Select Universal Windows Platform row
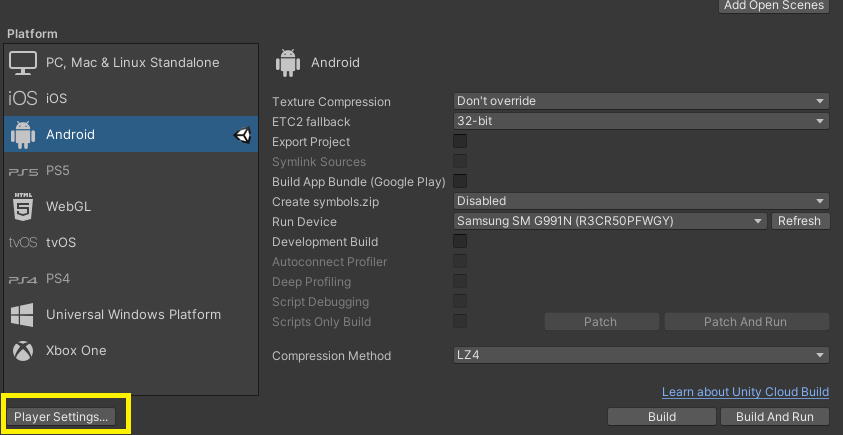This screenshot has width=843, height=435. (131, 315)
